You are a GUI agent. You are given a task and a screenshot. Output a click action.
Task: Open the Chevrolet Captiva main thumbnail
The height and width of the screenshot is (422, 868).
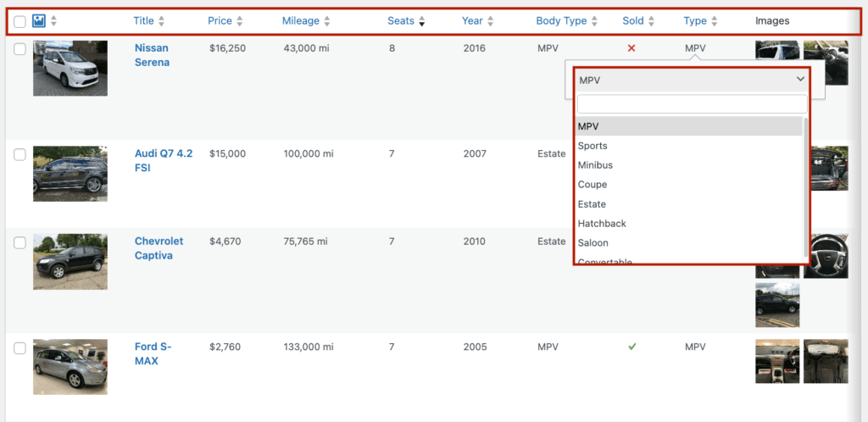click(70, 262)
